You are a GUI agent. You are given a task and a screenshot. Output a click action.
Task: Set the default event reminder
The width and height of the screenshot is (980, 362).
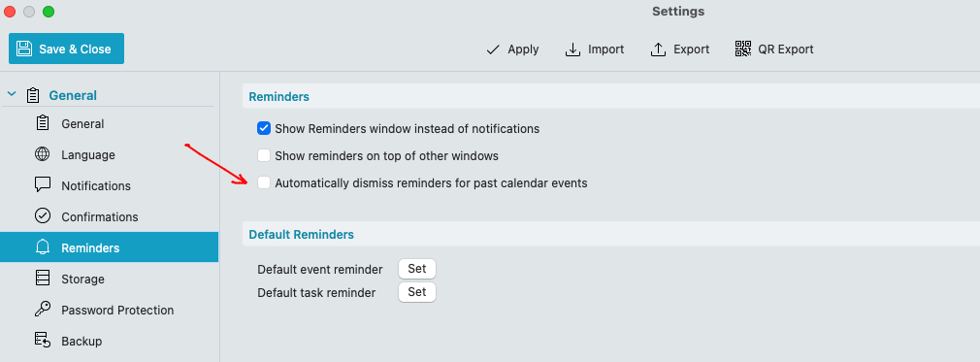click(x=417, y=269)
